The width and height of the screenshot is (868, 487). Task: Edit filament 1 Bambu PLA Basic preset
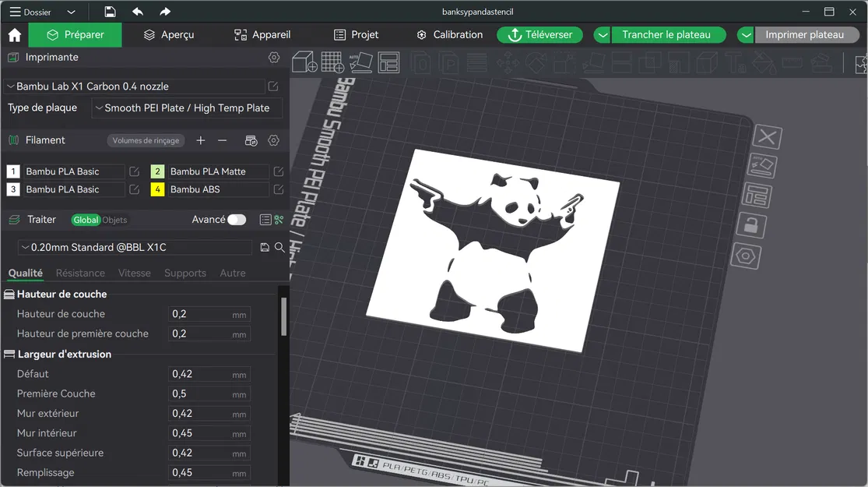point(134,171)
